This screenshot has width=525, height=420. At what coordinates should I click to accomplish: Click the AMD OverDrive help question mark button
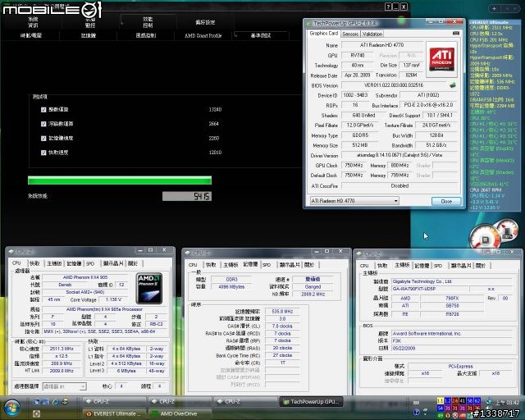[388, 7]
